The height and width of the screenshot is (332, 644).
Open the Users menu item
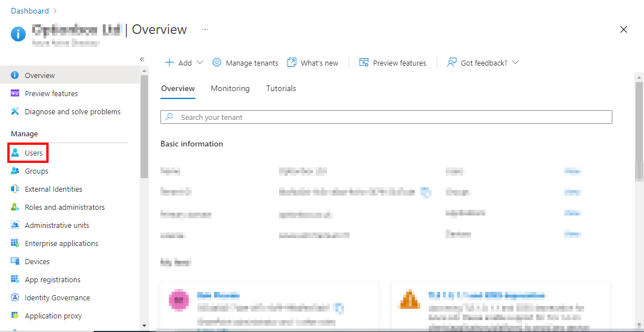pos(70,153)
